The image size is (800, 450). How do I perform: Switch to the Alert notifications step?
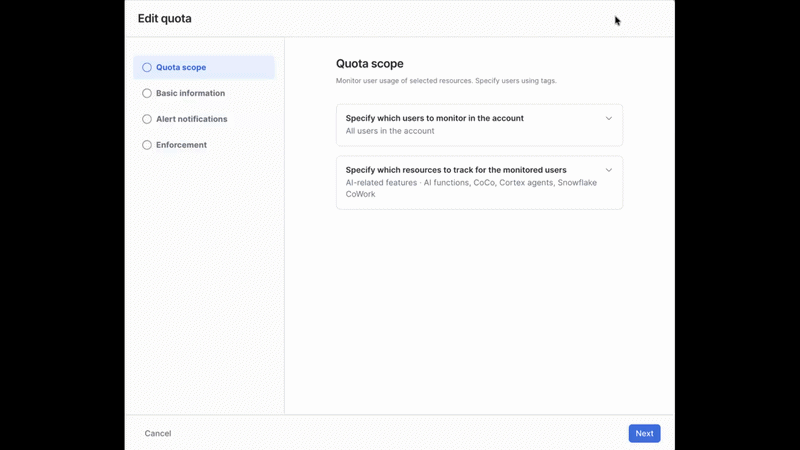click(x=192, y=119)
